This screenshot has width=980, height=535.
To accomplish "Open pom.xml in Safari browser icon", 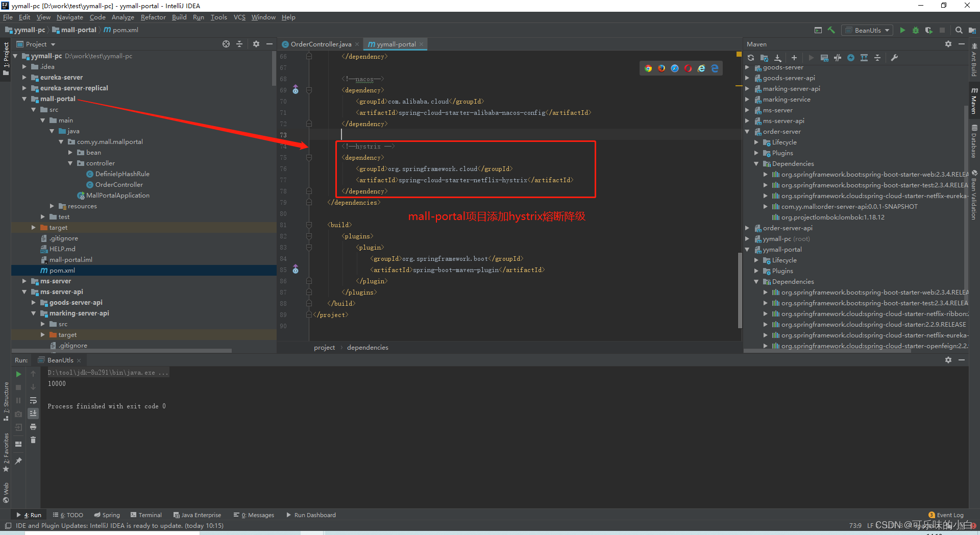I will [675, 68].
